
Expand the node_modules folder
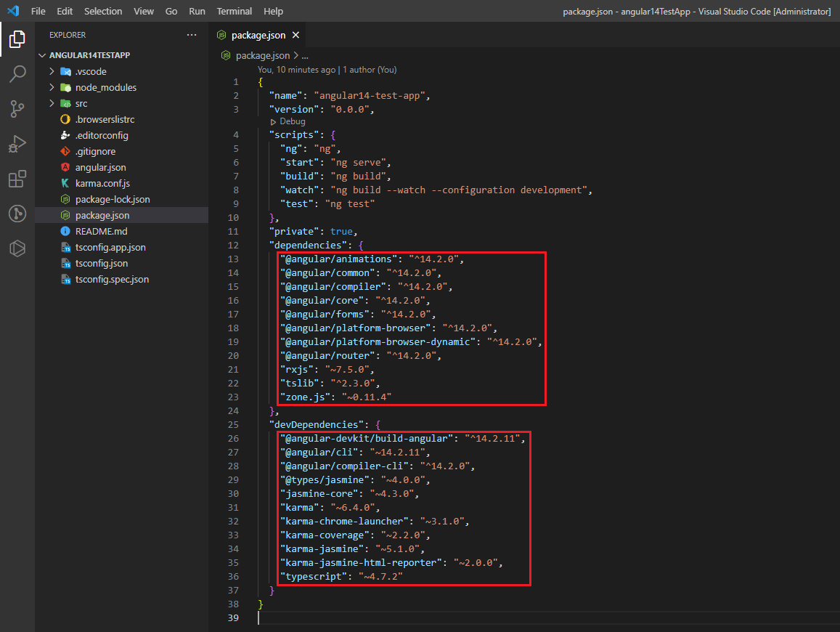(105, 87)
